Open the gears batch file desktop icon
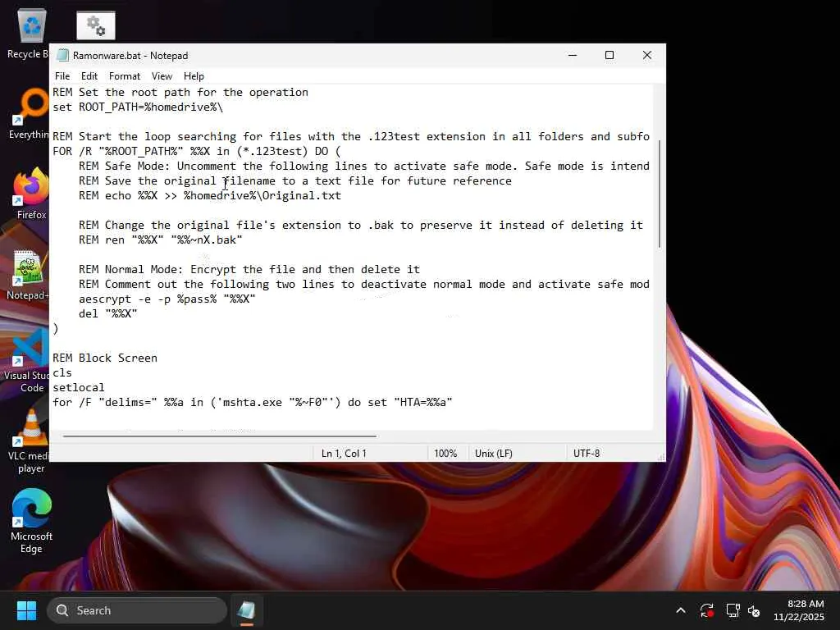The width and height of the screenshot is (840, 630). pyautogui.click(x=96, y=25)
